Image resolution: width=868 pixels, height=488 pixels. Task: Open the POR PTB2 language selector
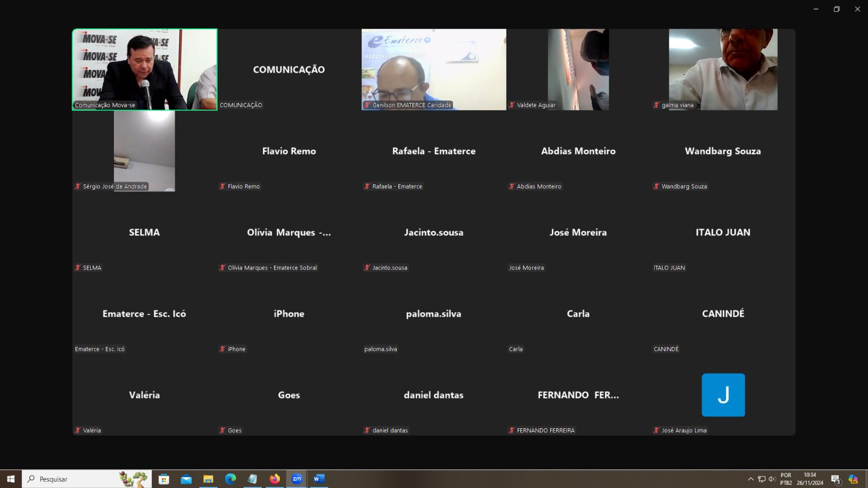[x=786, y=479]
